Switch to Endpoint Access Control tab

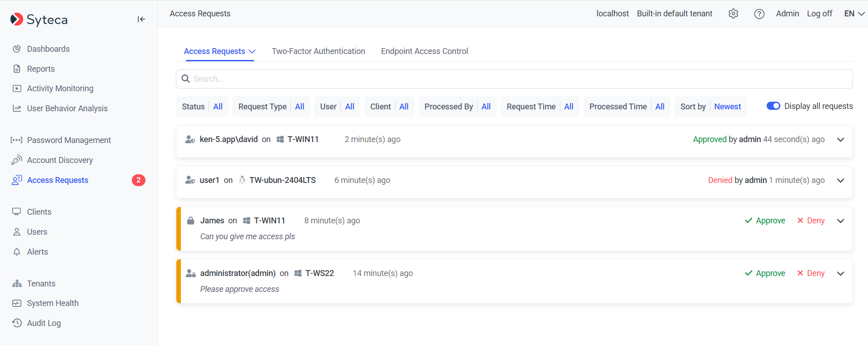point(424,51)
